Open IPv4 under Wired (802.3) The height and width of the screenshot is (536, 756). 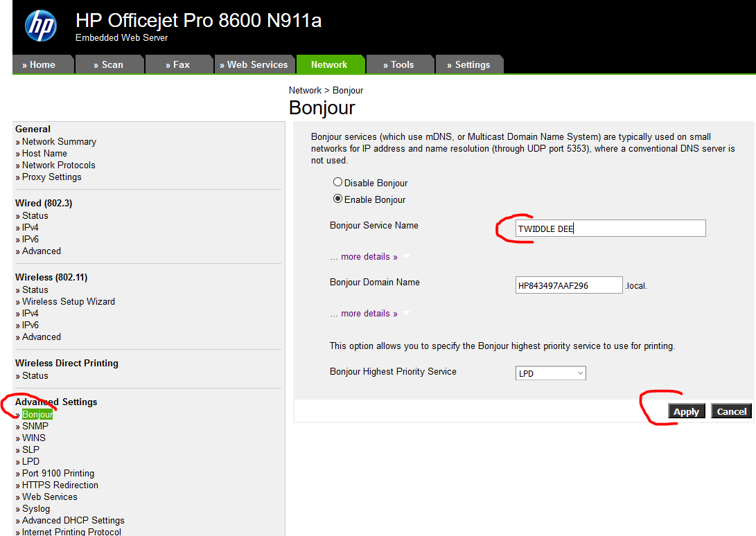coord(30,228)
